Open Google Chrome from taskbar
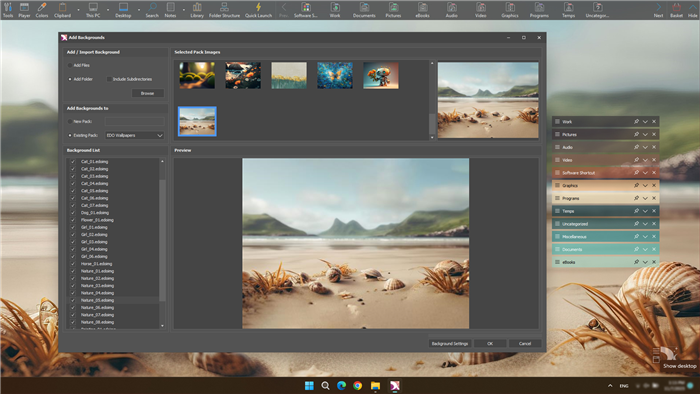Viewport: 700px width, 394px height. pyautogui.click(x=358, y=386)
